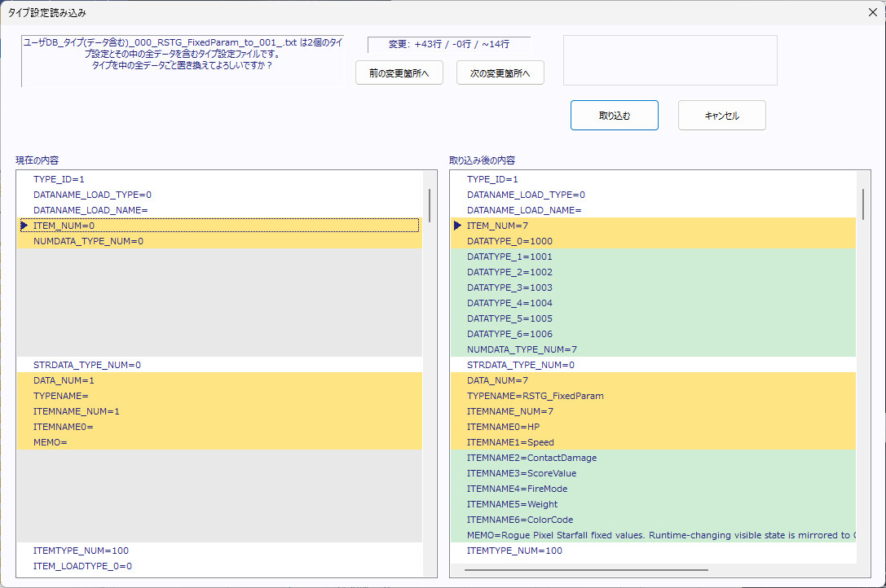Click the blue arrow marker beside ITEM_NUM=7
This screenshot has width=886, height=588.
pyautogui.click(x=458, y=226)
